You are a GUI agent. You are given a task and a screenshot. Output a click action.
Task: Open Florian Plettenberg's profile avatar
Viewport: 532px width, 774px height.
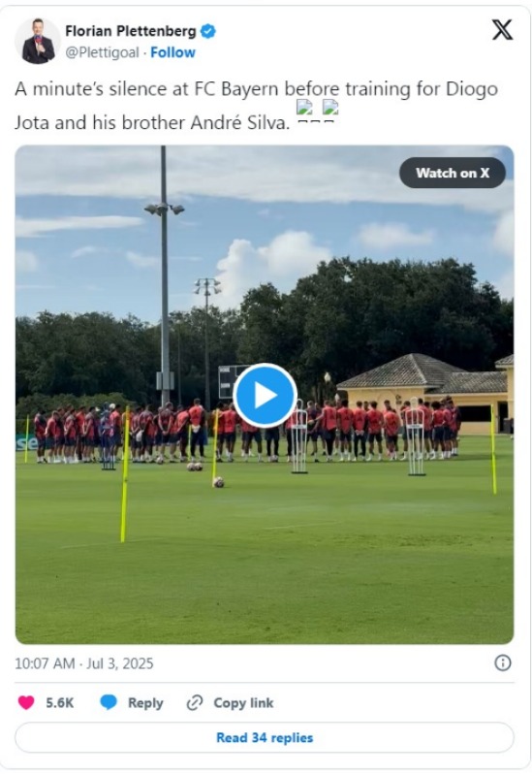(x=38, y=42)
